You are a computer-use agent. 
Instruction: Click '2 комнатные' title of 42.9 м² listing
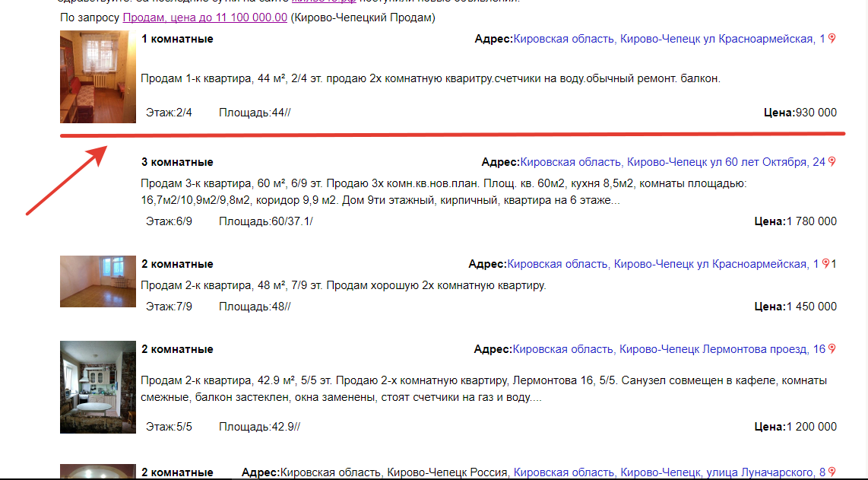click(177, 349)
